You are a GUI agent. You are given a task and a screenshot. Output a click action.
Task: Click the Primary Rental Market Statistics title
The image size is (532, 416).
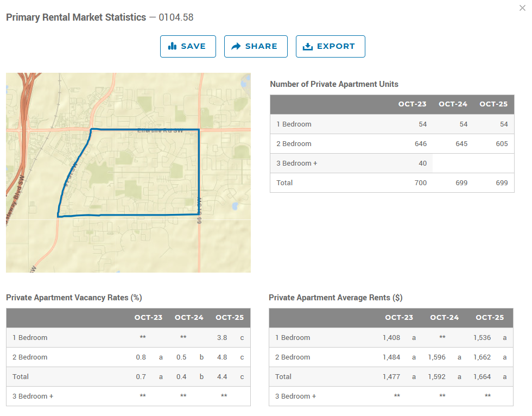click(76, 17)
